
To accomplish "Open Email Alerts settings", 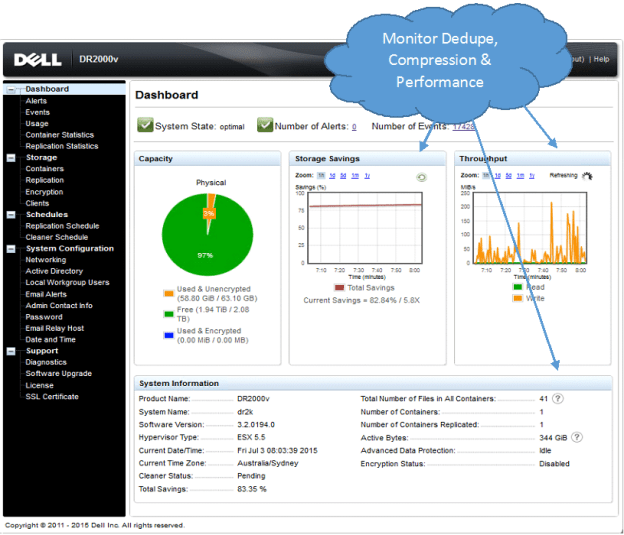I will coord(46,295).
